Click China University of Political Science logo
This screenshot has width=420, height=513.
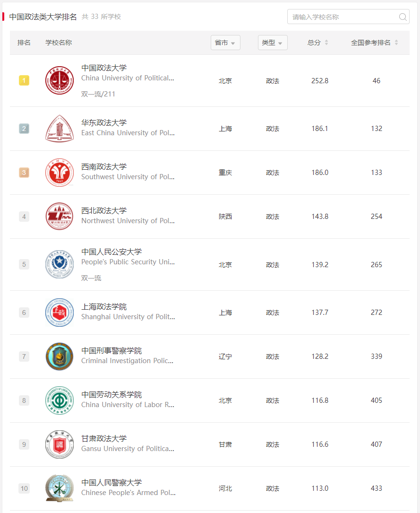click(x=60, y=80)
